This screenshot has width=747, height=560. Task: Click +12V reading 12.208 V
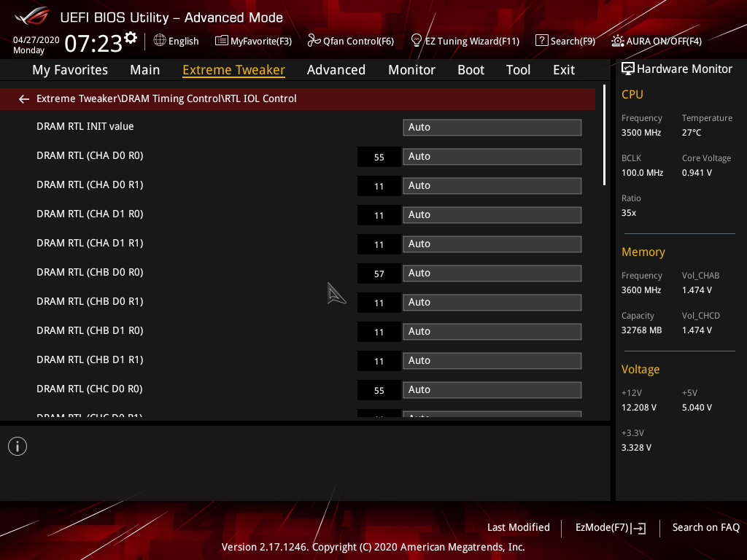coord(639,407)
